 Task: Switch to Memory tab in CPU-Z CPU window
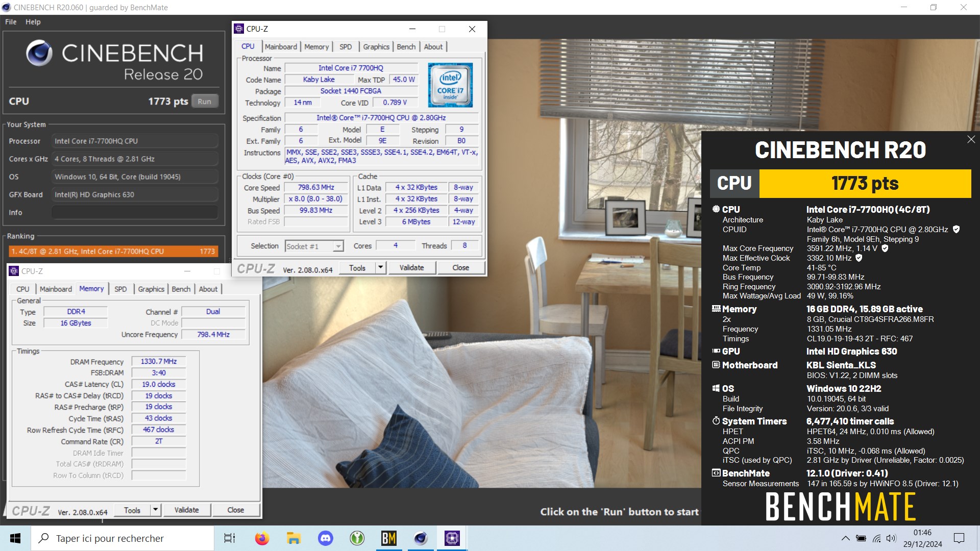[316, 46]
